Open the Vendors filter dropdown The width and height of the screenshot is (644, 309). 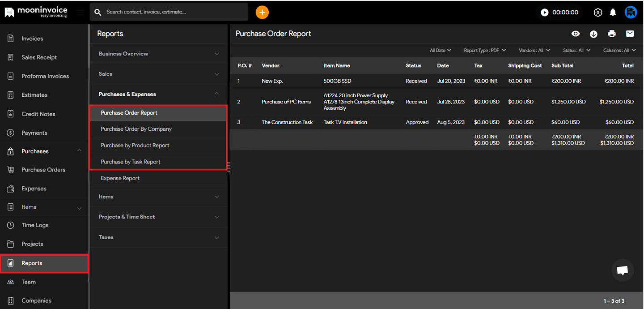[x=534, y=51]
